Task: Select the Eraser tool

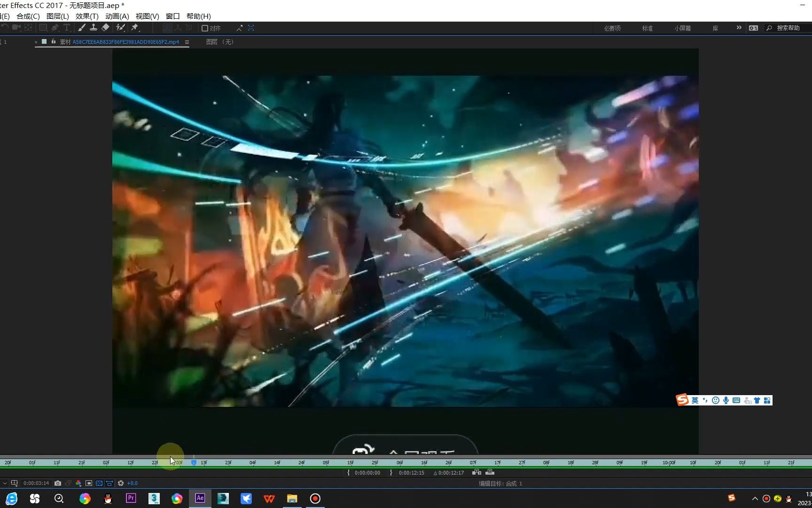Action: (x=105, y=28)
